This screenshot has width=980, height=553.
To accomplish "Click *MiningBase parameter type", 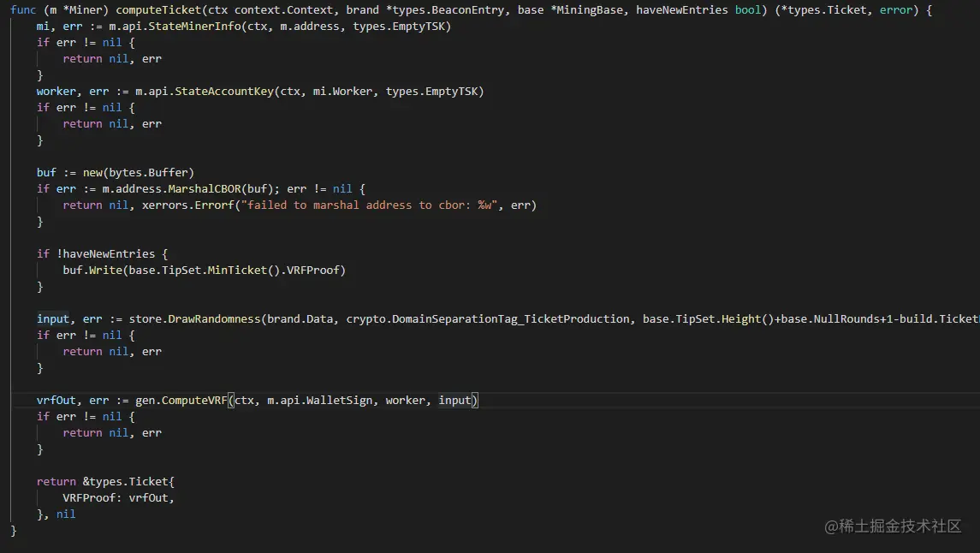I will point(587,10).
